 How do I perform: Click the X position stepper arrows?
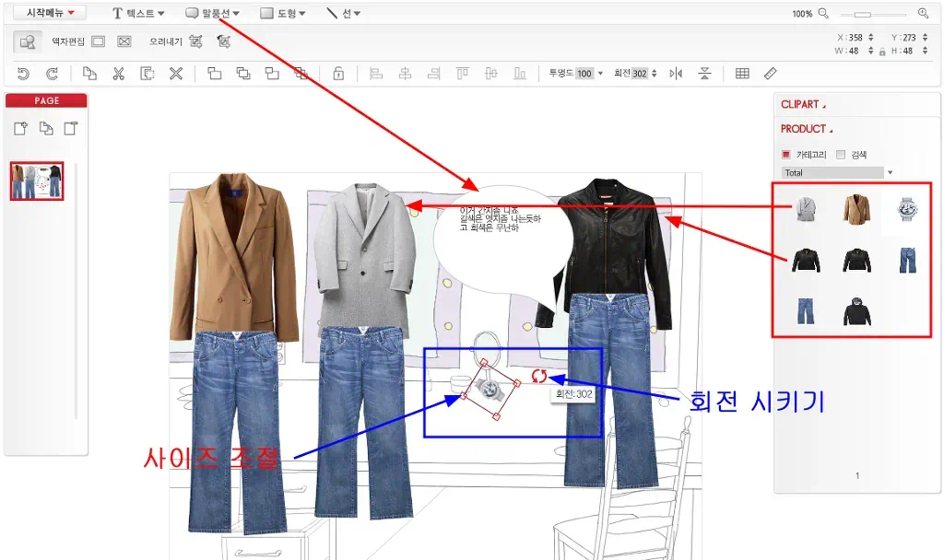pos(870,37)
